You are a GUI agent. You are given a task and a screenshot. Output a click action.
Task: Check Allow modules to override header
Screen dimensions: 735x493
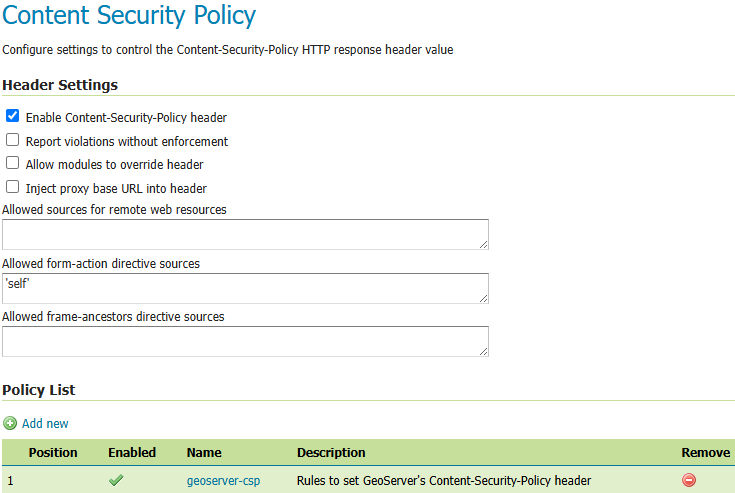13,163
